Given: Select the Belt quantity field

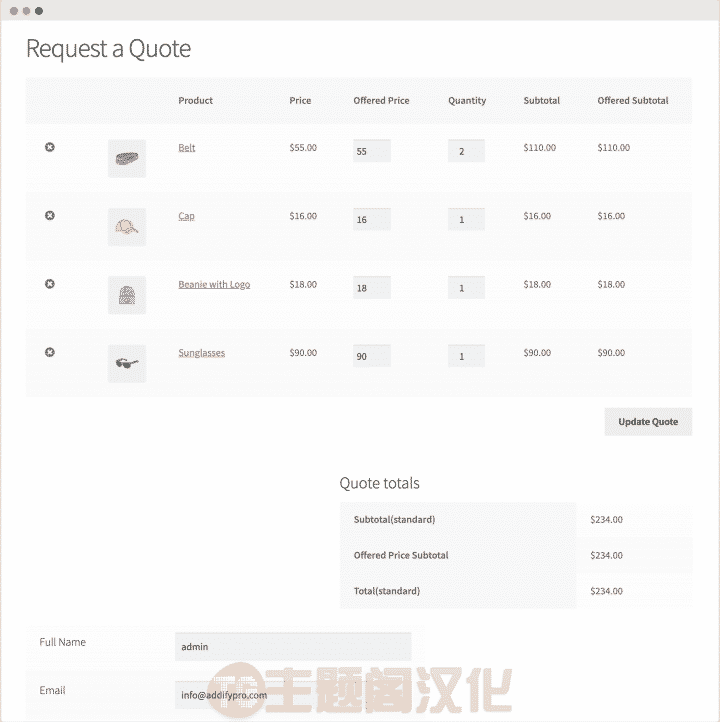Looking at the screenshot, I should [466, 151].
